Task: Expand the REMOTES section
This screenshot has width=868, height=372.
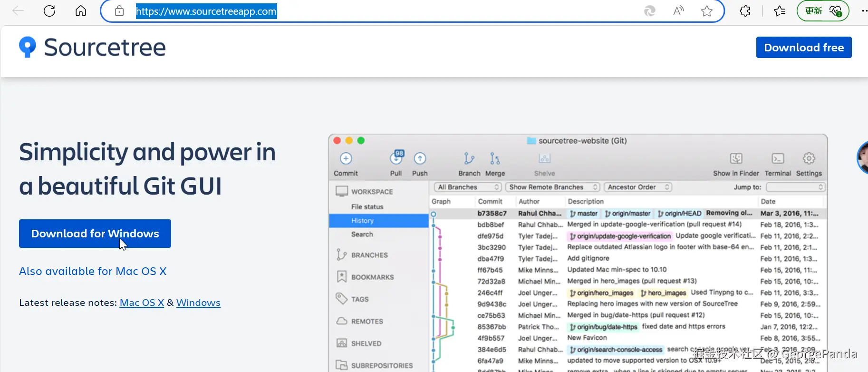Action: click(x=367, y=321)
